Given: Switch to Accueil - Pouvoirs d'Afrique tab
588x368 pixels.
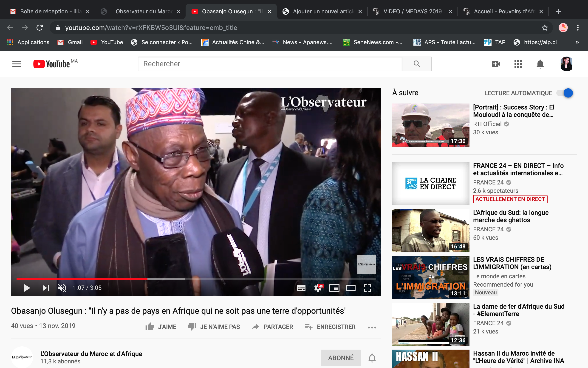Looking at the screenshot, I should [503, 11].
